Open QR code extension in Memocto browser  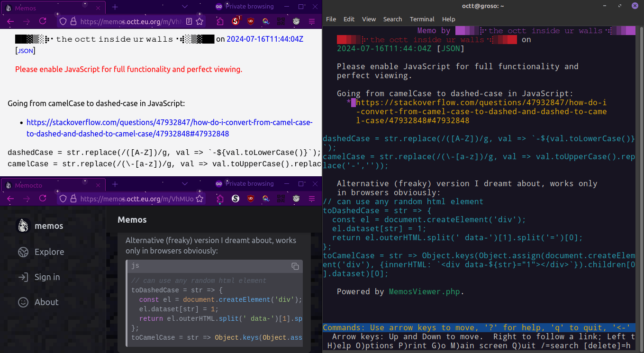[x=281, y=199]
